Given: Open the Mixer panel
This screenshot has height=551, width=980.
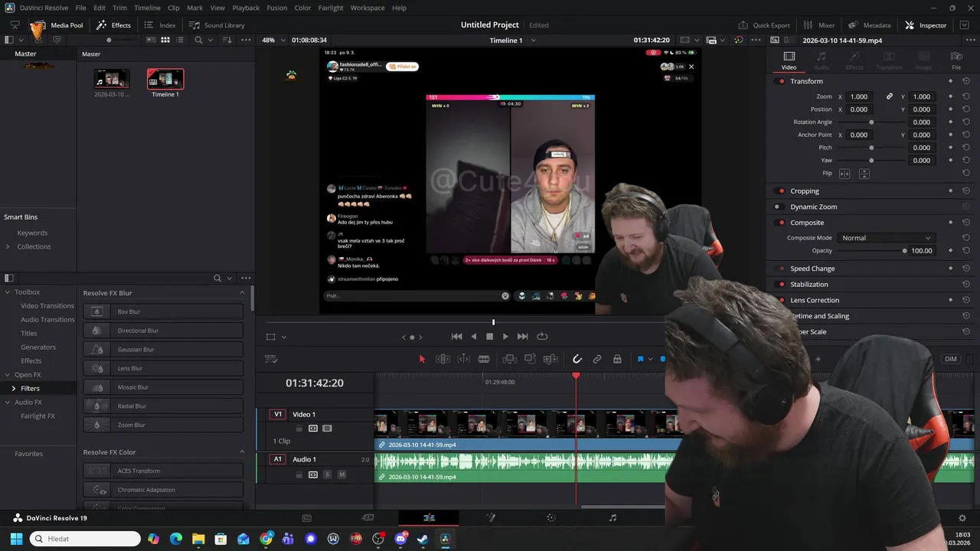Looking at the screenshot, I should (819, 25).
